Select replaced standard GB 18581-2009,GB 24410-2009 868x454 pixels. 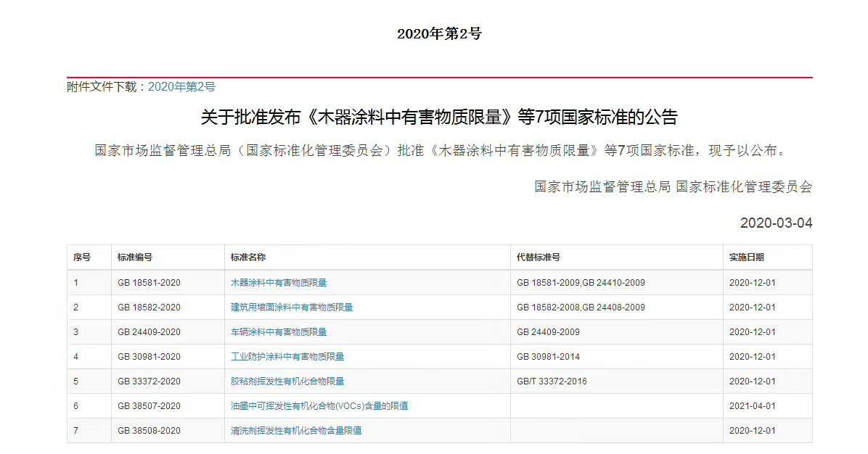(581, 283)
